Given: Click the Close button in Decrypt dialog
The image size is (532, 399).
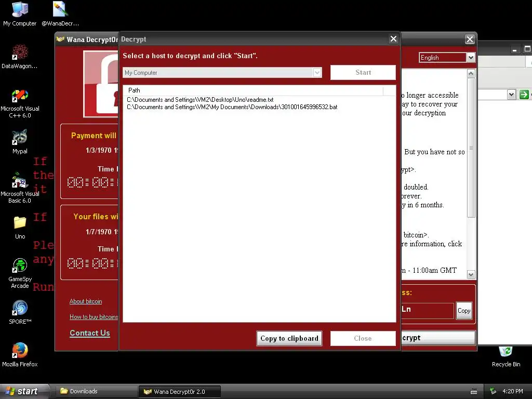Looking at the screenshot, I should tap(363, 338).
